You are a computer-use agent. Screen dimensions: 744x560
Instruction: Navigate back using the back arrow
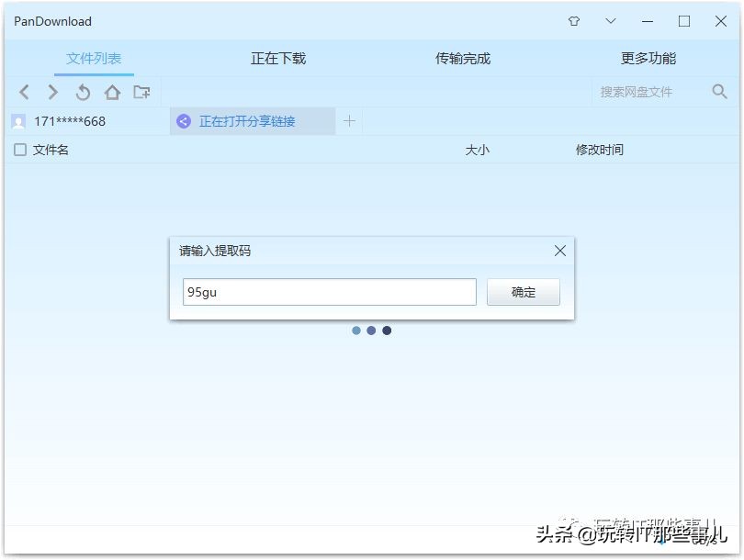[24, 92]
